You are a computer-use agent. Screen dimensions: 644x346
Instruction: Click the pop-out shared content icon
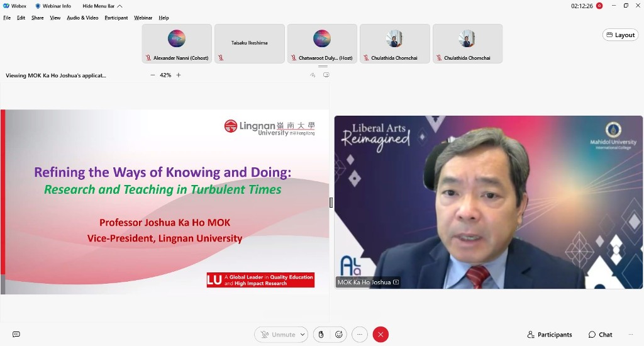[x=326, y=75]
